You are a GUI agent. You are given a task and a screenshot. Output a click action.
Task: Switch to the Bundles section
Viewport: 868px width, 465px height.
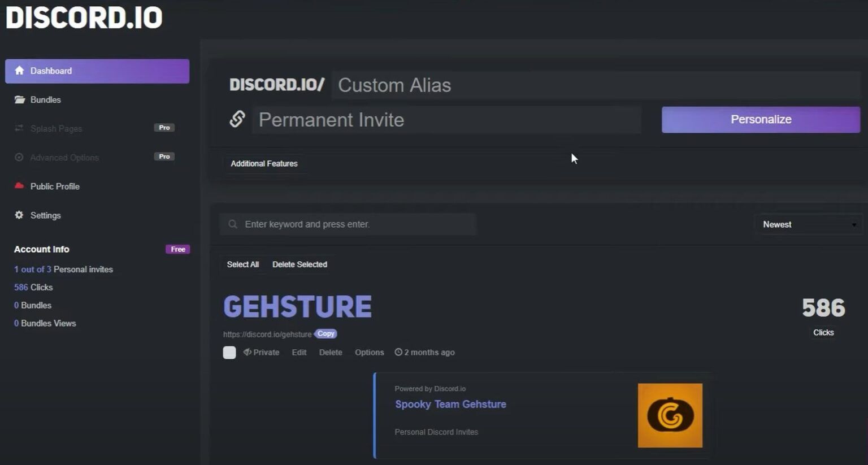(x=45, y=99)
